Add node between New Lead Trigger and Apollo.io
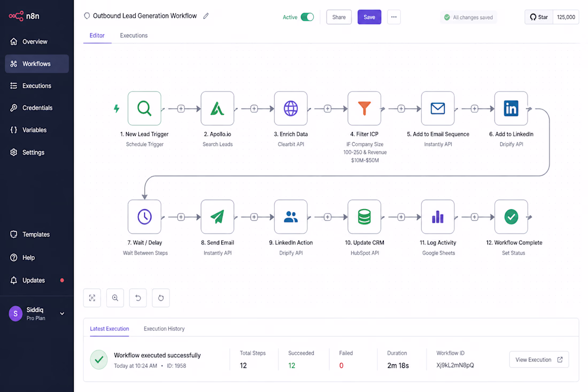 tap(181, 109)
